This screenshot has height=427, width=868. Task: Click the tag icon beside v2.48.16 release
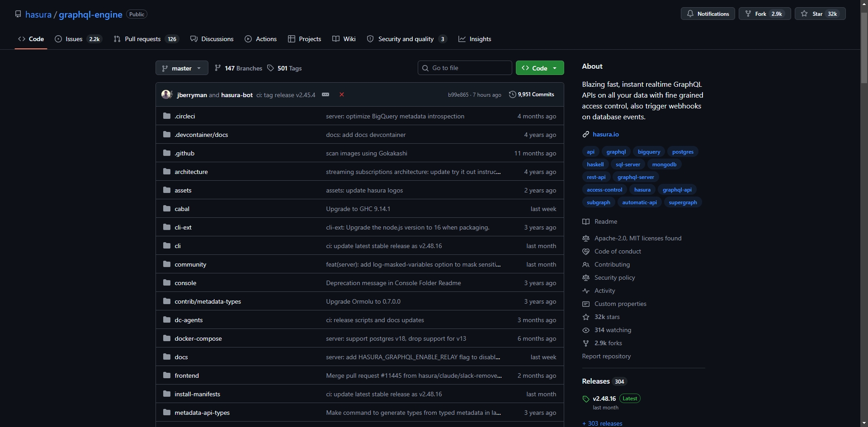click(586, 399)
